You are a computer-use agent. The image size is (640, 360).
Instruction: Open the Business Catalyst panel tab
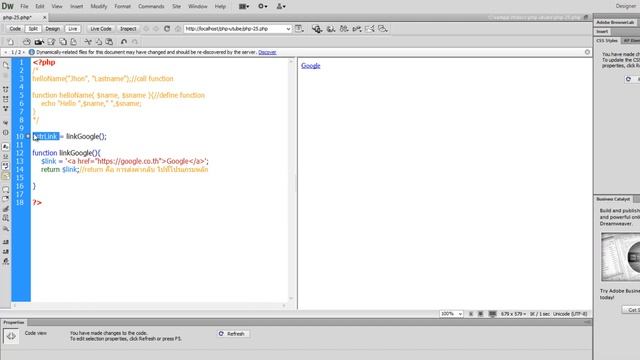coord(613,199)
